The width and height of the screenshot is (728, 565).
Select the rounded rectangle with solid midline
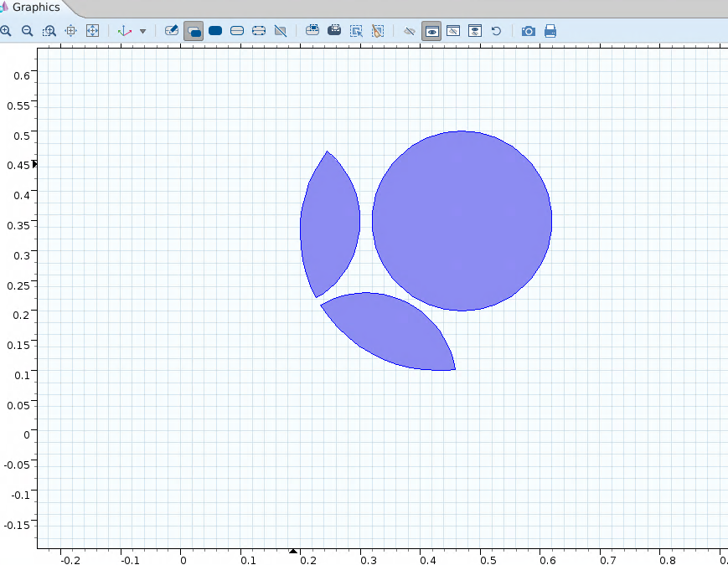[237, 31]
